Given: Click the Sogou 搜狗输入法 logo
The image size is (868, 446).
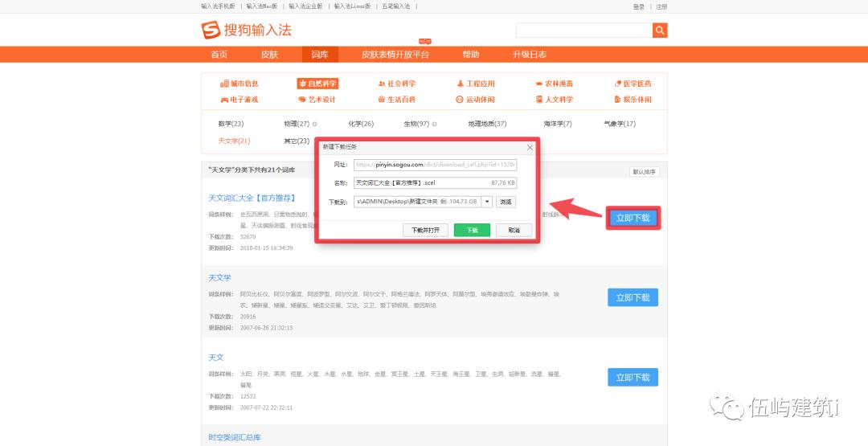Looking at the screenshot, I should pos(247,30).
